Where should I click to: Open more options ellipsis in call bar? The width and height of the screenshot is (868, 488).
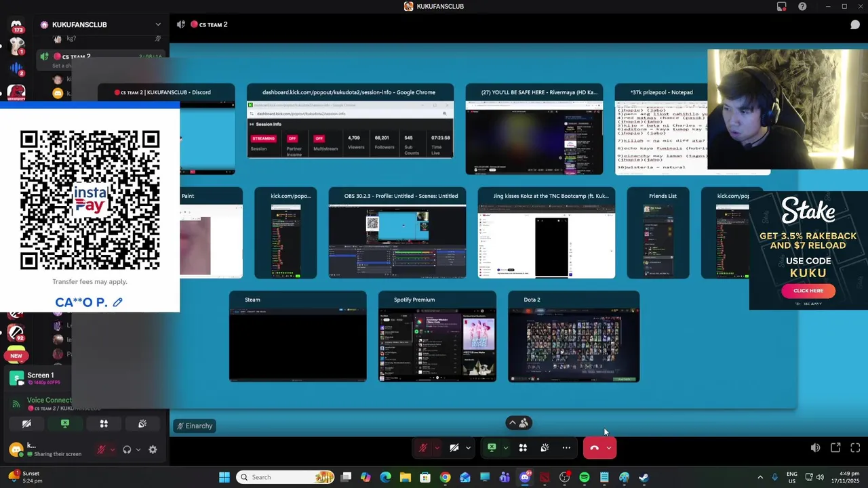click(x=566, y=448)
